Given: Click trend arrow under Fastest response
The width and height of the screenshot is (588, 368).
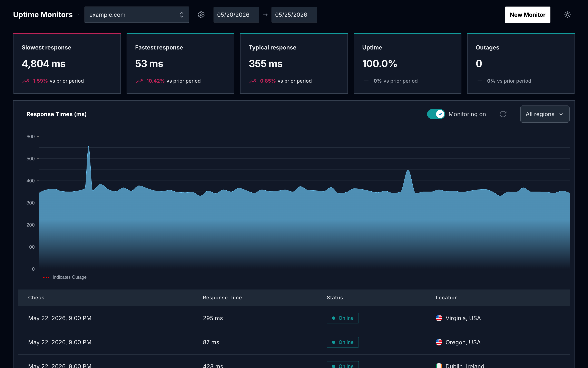Looking at the screenshot, I should click(139, 81).
